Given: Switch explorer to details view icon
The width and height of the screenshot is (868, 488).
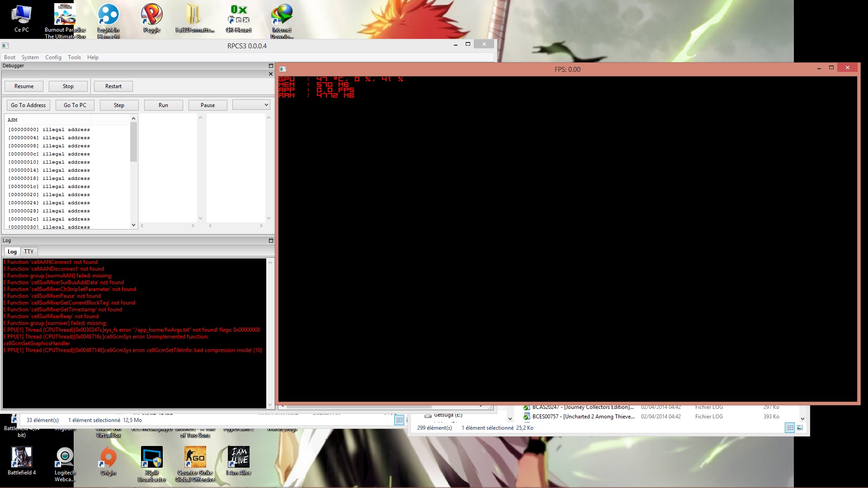Looking at the screenshot, I should coord(789,428).
